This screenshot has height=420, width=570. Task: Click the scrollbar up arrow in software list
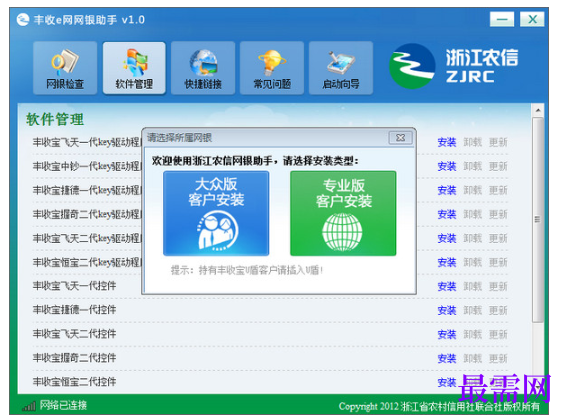coord(538,110)
